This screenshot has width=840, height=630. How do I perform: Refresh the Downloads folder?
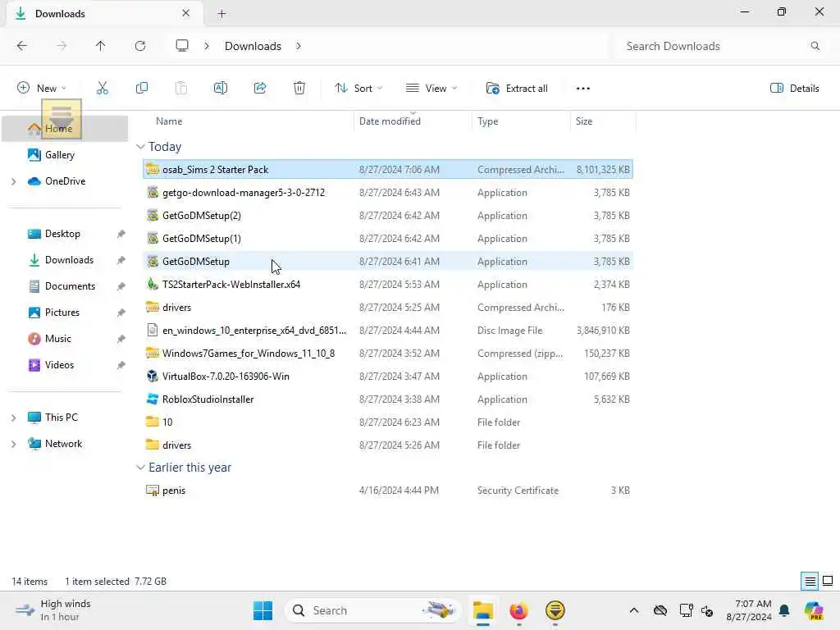pos(140,46)
